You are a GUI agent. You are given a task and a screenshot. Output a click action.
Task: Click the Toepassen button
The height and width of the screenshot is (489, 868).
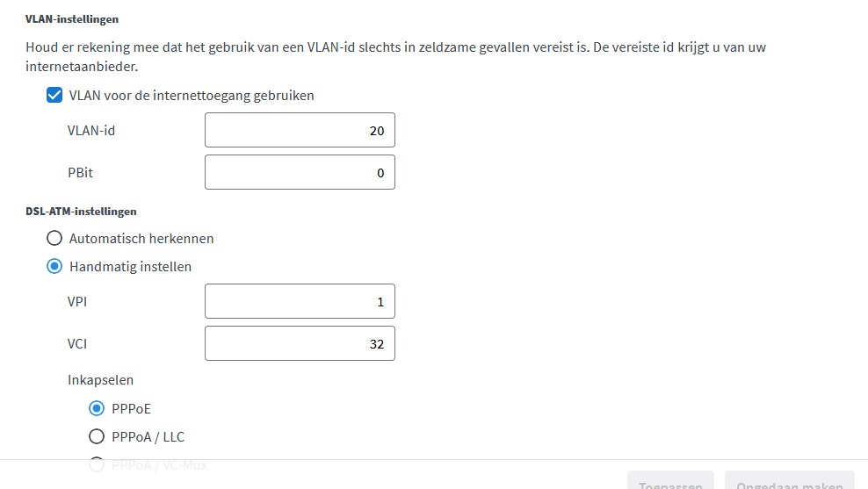click(x=670, y=481)
